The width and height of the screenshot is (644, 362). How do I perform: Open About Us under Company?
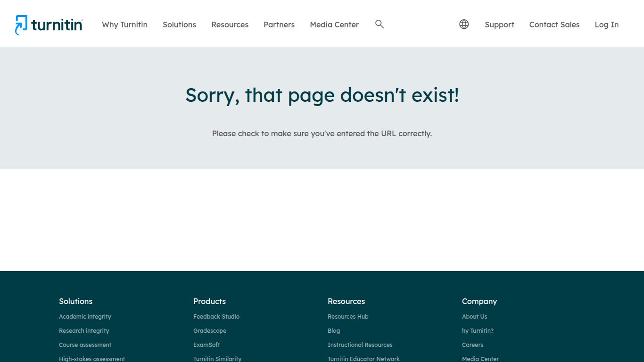click(x=474, y=317)
